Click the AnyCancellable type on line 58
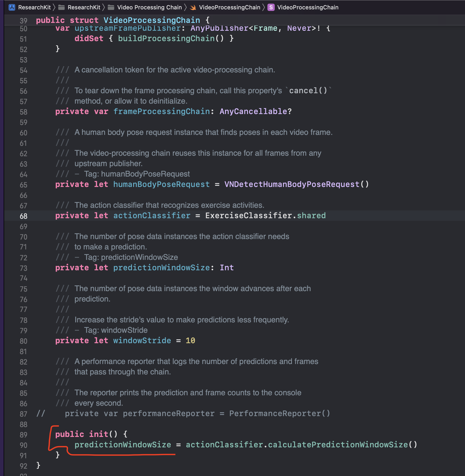This screenshot has height=476, width=465. pos(253,111)
